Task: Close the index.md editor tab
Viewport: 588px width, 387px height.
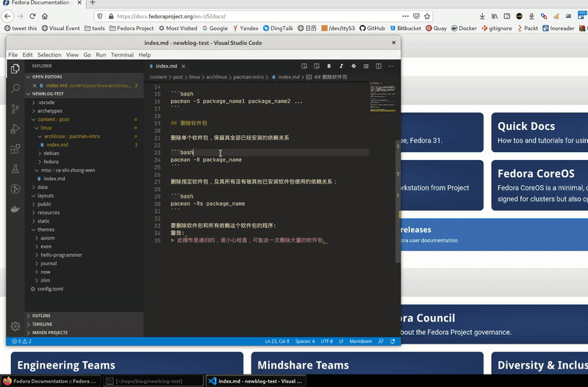Action: 183,66
